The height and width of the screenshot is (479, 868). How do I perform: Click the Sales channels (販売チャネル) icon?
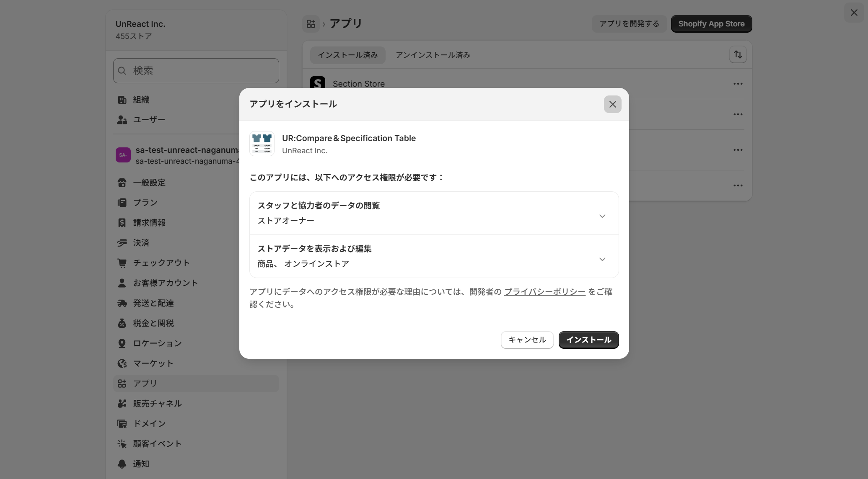point(122,404)
